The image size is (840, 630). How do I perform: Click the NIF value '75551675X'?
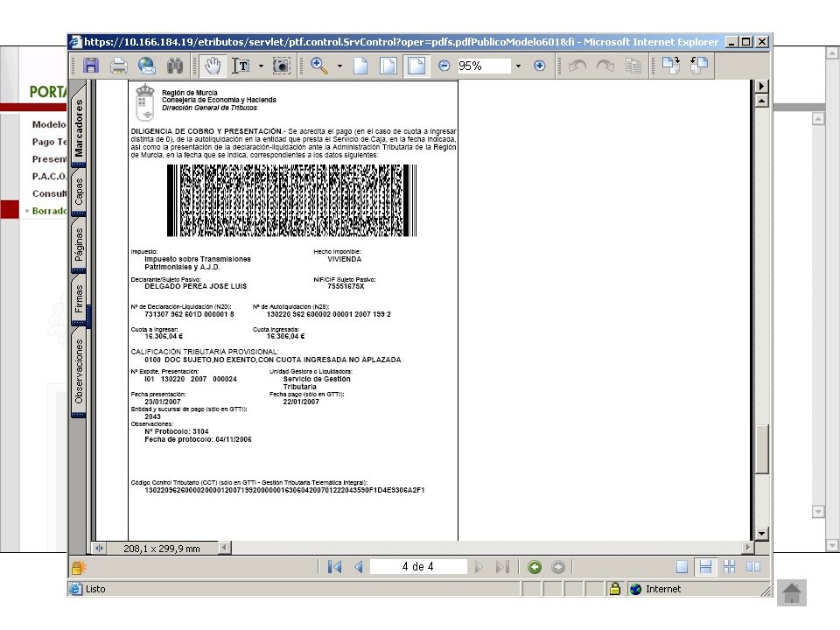(346, 287)
